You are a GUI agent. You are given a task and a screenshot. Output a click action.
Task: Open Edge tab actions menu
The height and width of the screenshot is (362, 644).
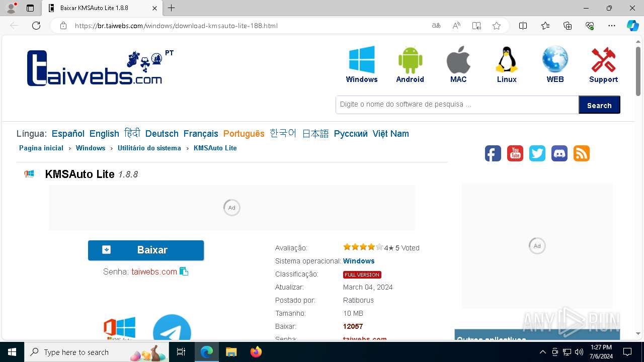pos(30,8)
